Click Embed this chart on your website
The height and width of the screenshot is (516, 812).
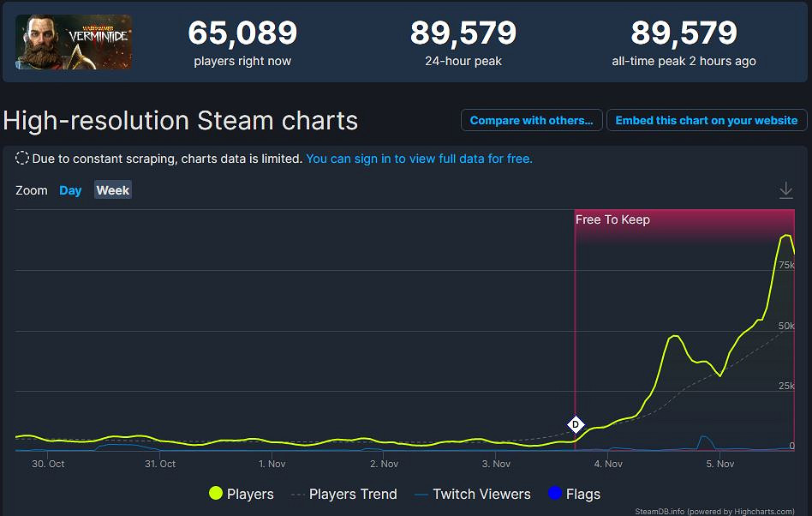[x=707, y=120]
